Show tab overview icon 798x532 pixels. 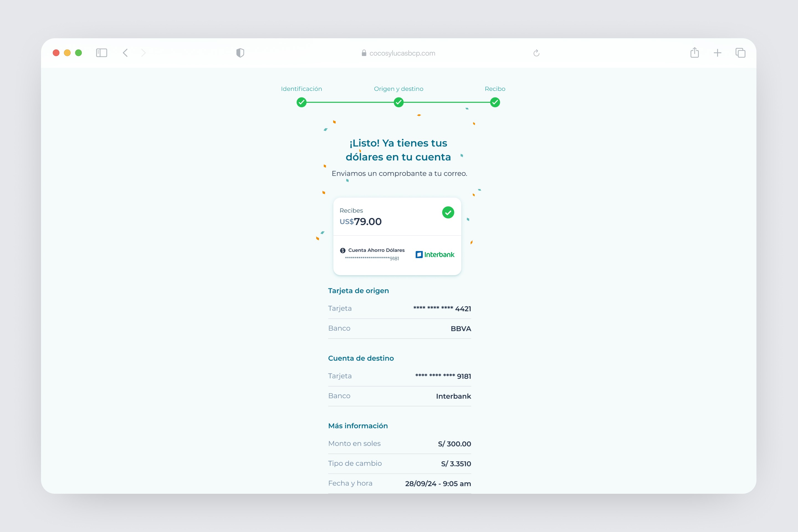[740, 53]
